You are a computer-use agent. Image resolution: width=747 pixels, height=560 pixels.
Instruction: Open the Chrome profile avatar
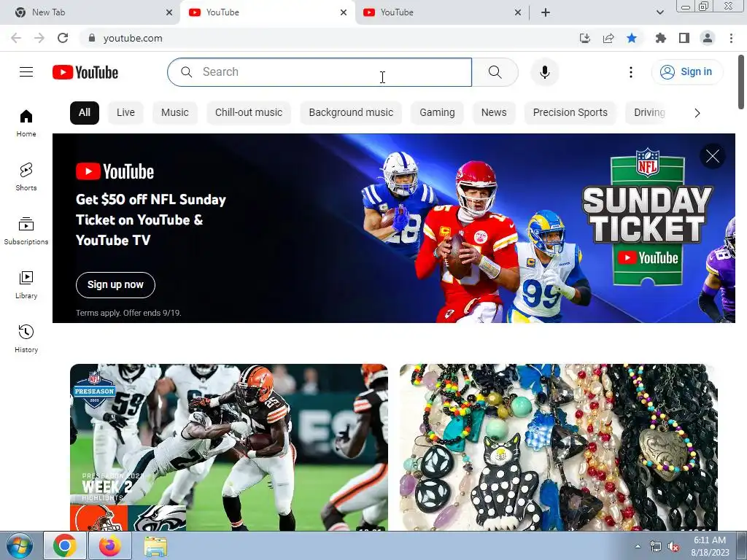click(708, 38)
